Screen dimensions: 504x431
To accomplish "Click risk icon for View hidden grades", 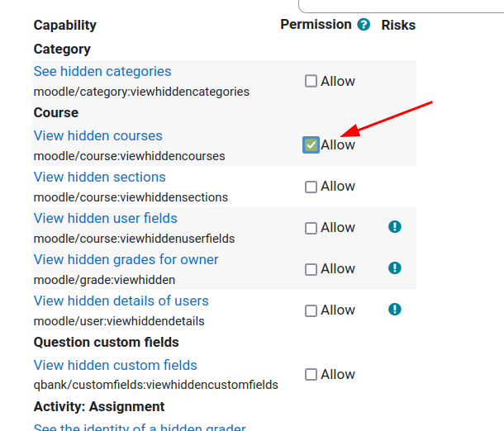I will (395, 268).
